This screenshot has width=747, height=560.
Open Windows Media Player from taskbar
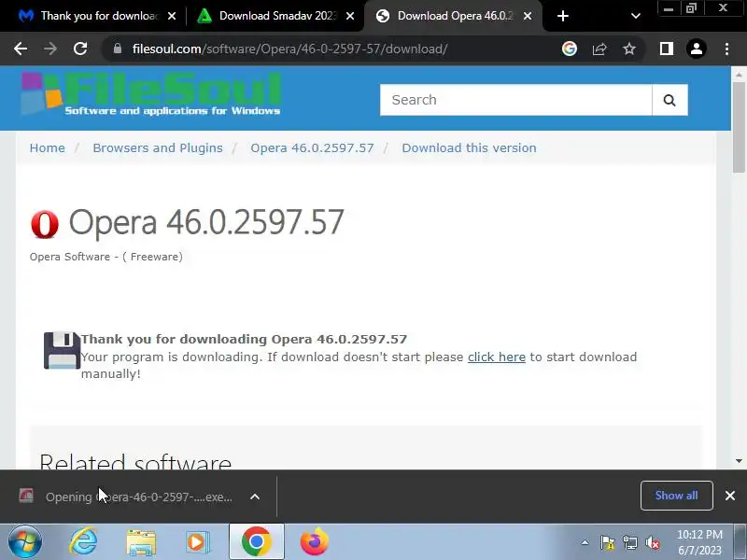[197, 542]
